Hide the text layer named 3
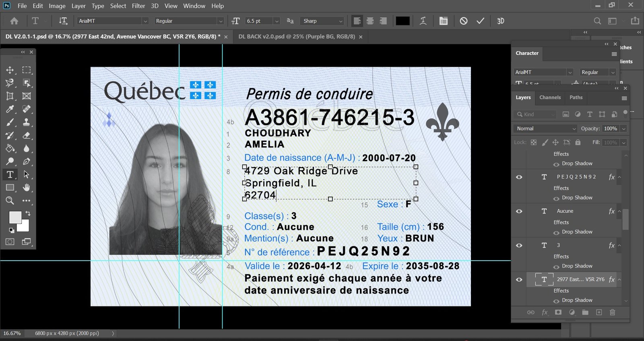644x341 pixels. pos(519,245)
